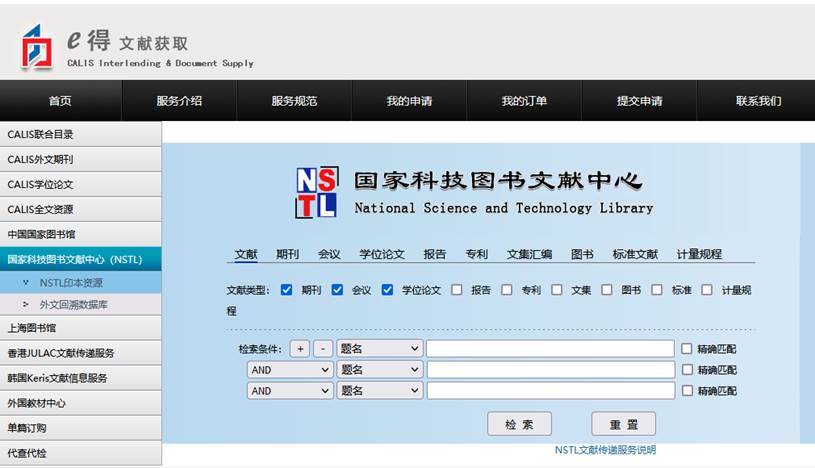Click the NSTL logo image

click(317, 192)
